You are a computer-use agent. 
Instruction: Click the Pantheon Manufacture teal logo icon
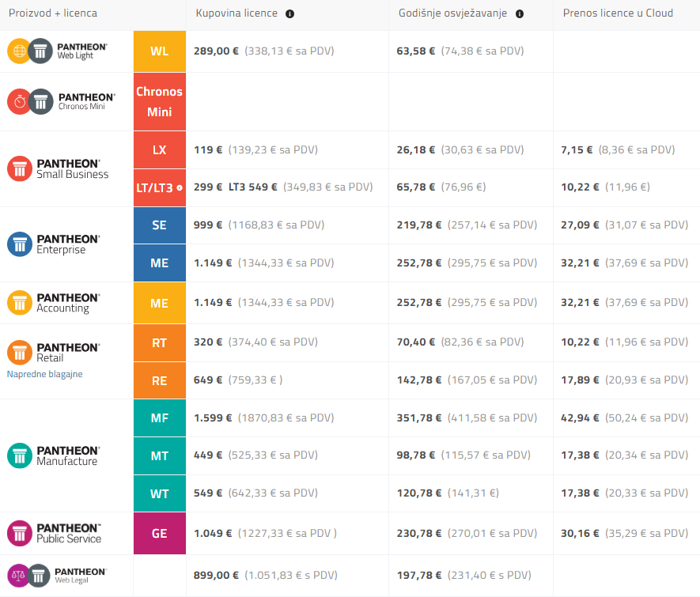click(x=19, y=455)
